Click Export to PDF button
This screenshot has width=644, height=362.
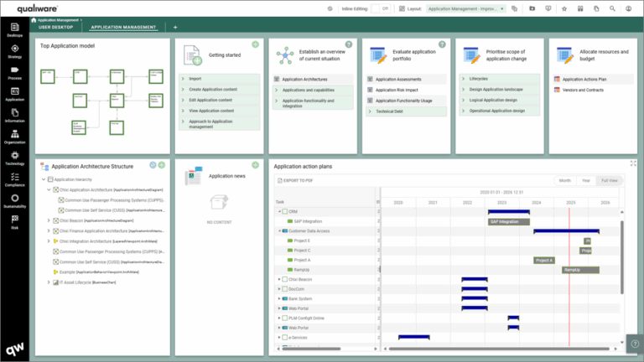pos(296,180)
